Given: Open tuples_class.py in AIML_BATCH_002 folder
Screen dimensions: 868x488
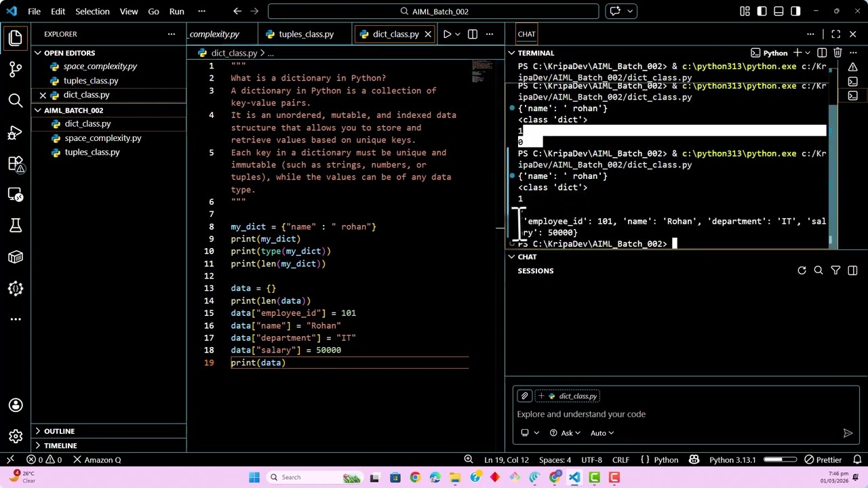Looking at the screenshot, I should [x=92, y=152].
